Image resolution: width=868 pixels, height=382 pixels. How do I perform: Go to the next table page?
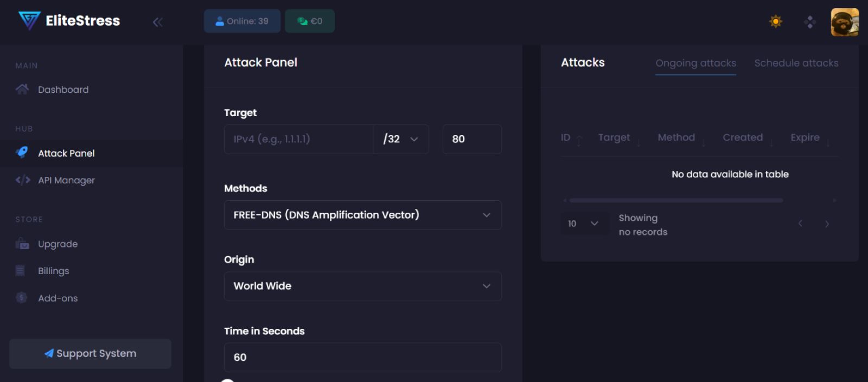click(x=827, y=224)
